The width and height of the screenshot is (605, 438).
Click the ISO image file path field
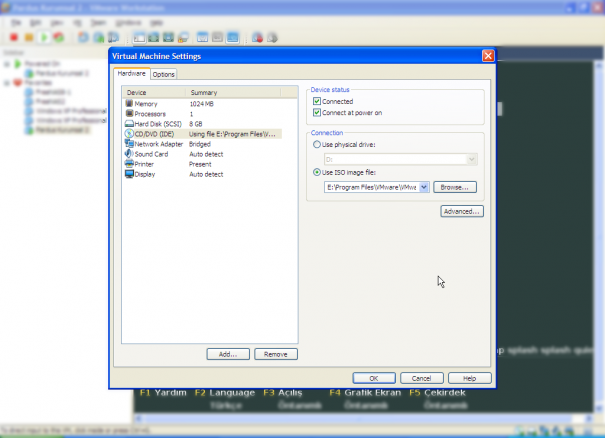372,187
